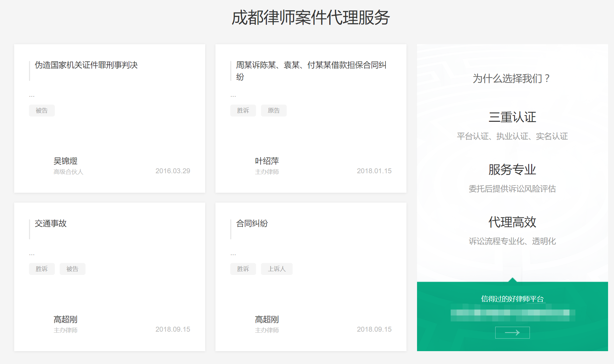Click 主办律师 under 叶绍萍
This screenshot has height=364, width=614.
[x=267, y=172]
